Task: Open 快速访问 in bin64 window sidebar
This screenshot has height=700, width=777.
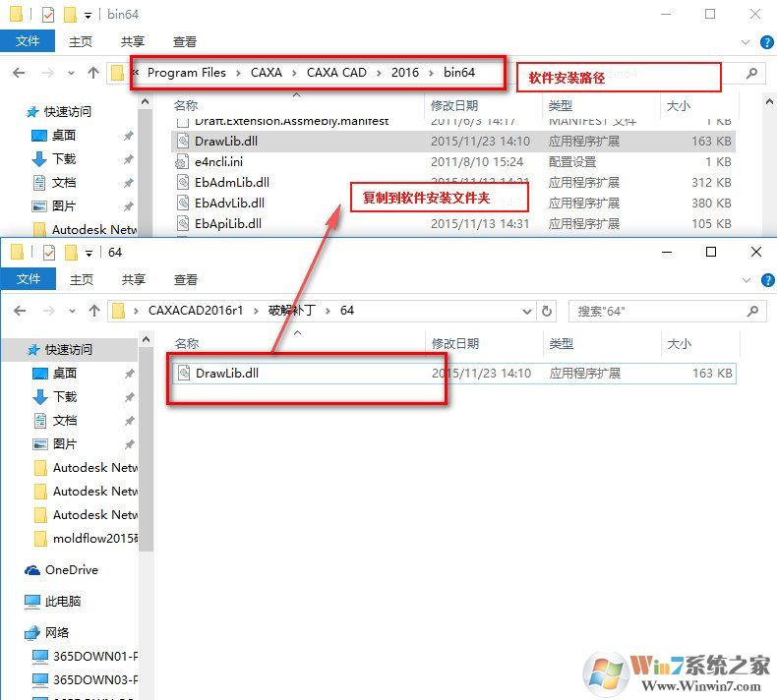Action: tap(68, 112)
